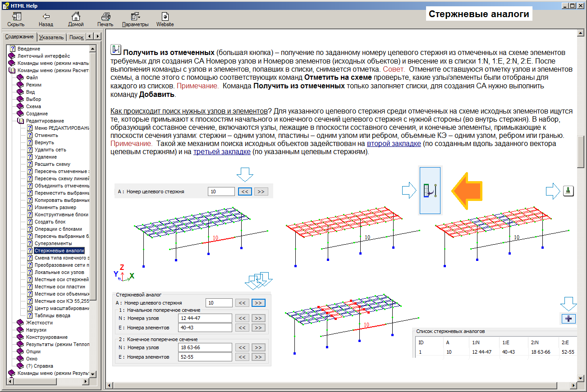Click the Жесткости book icon in tree
Viewport: 587px width, 392px height.
20,323
